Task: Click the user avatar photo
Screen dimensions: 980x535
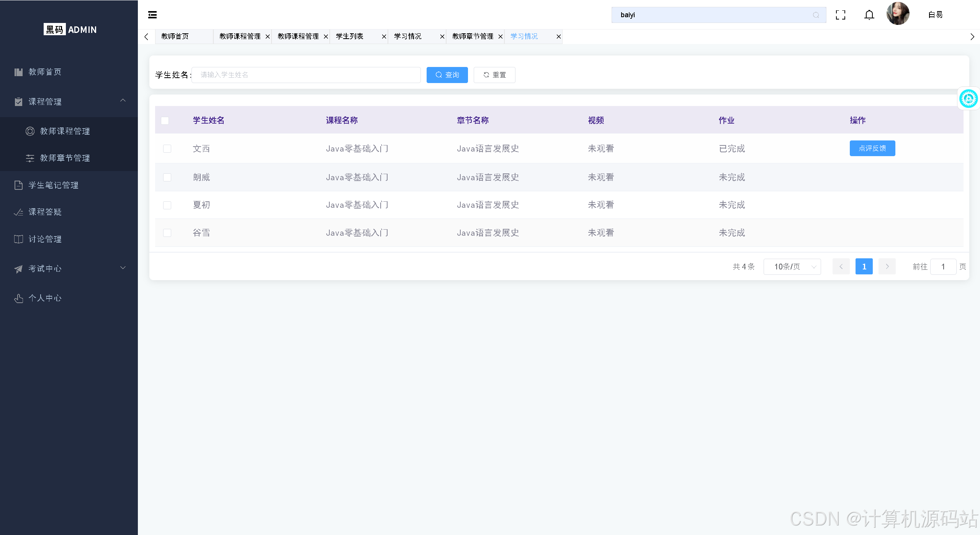Action: point(898,14)
